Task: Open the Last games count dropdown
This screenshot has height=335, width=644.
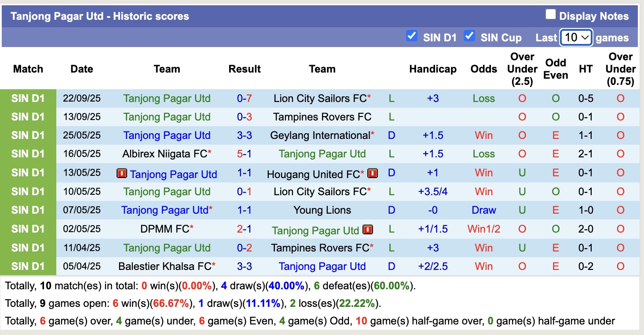Action: pyautogui.click(x=576, y=38)
